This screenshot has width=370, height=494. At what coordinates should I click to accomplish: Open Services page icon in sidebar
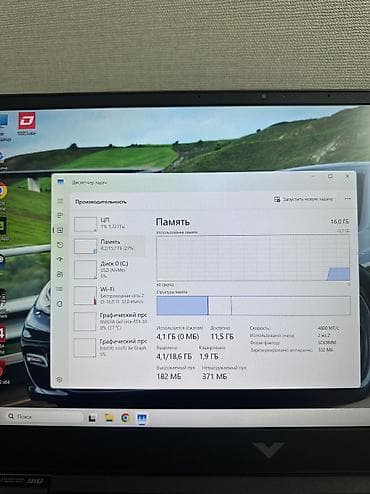[x=60, y=304]
